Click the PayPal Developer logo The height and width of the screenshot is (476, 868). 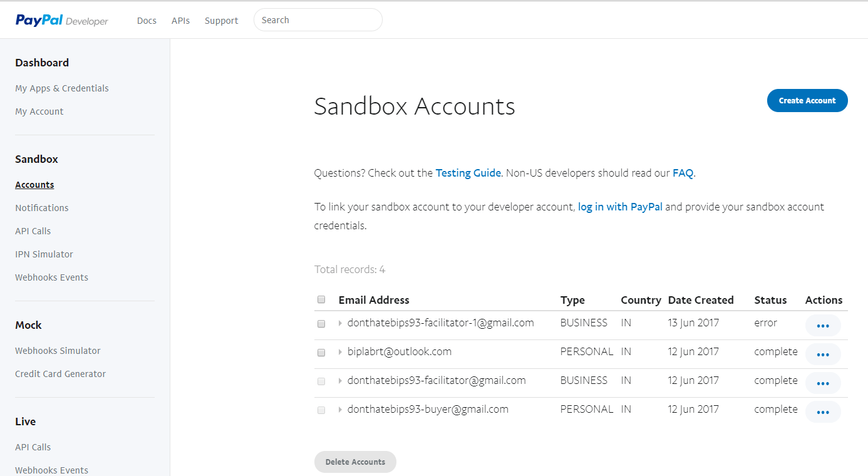click(62, 21)
